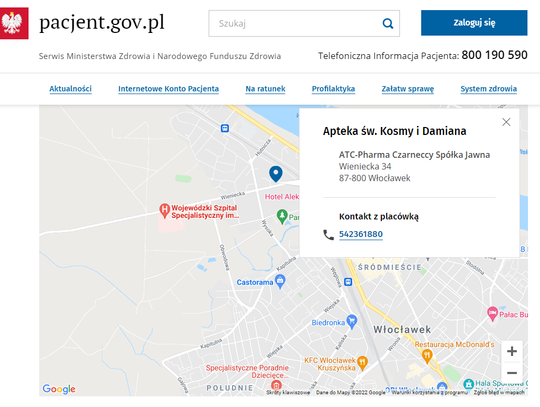The image size is (540, 407).
Task: Zoom in the map with plus
Action: click(x=512, y=351)
